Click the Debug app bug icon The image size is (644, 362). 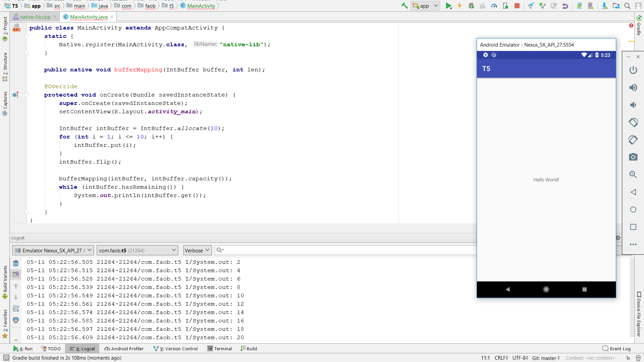click(471, 6)
